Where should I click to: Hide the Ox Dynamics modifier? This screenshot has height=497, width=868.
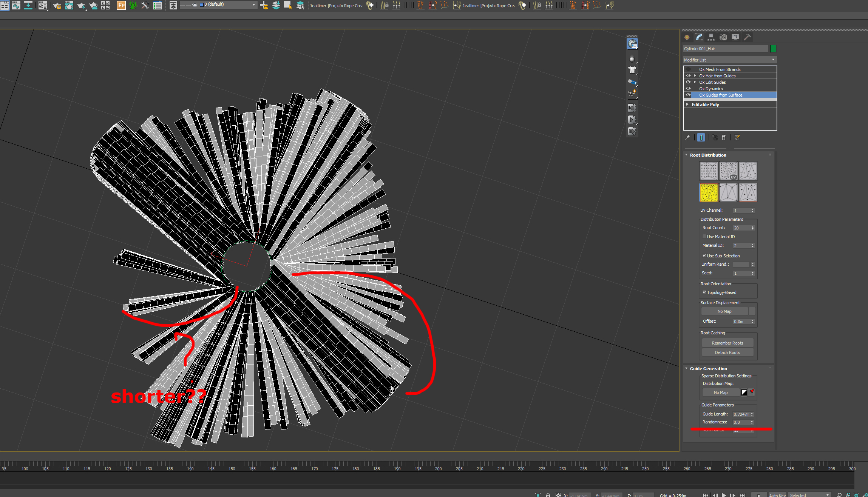tap(688, 89)
